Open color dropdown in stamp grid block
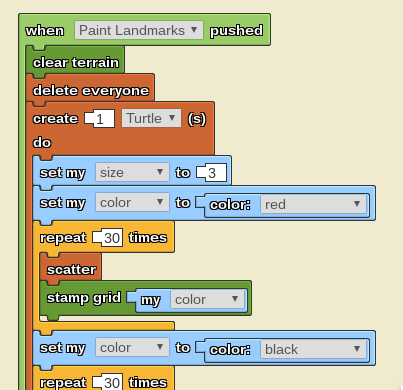403x390 pixels. (x=207, y=299)
